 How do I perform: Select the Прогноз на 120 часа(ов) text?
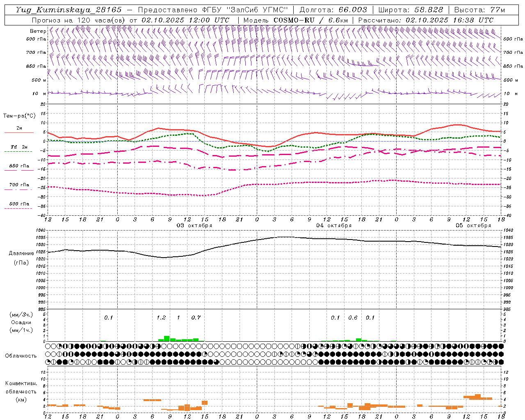click(79, 20)
